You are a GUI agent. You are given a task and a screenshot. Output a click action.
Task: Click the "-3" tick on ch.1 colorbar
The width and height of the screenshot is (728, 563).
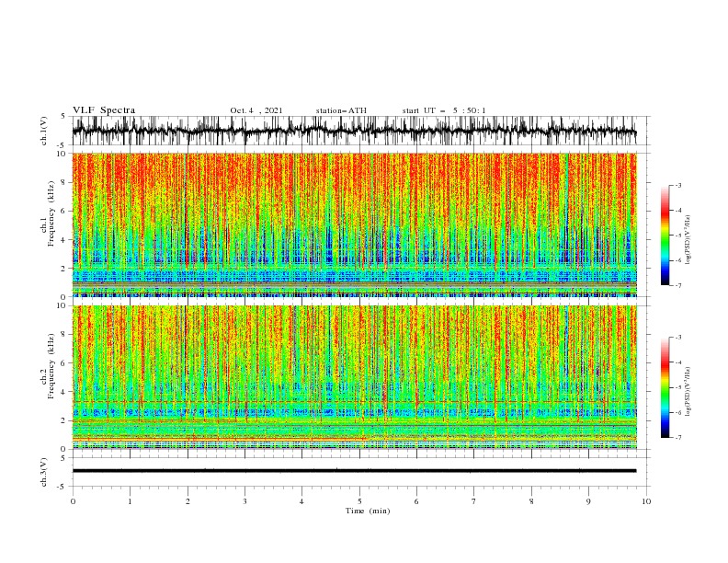[677, 185]
